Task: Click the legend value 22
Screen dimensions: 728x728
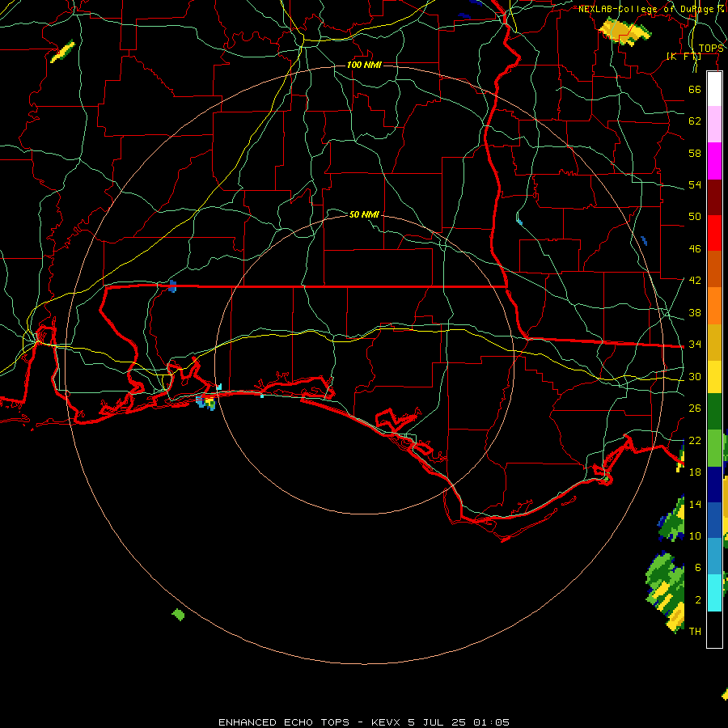Action: [x=695, y=441]
